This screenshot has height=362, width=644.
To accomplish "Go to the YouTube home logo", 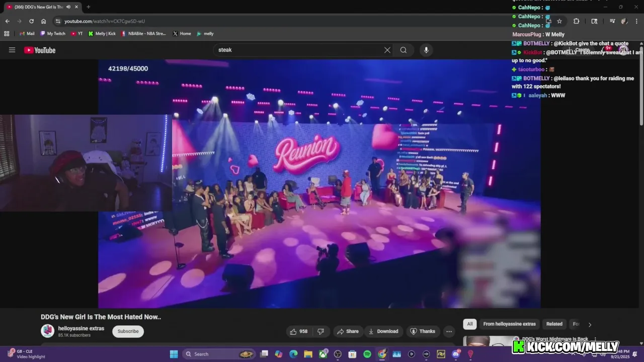I will 40,50.
